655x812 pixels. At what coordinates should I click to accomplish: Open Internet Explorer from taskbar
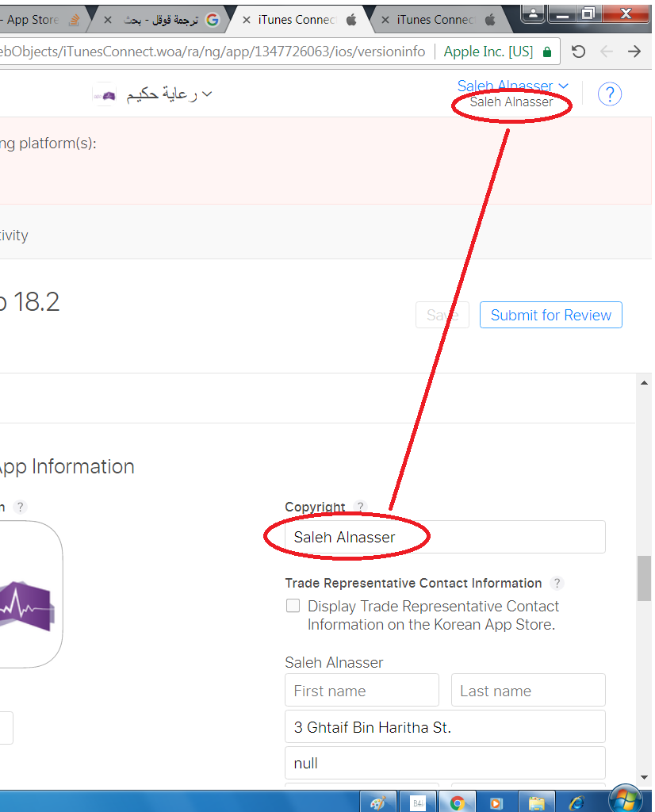pyautogui.click(x=576, y=802)
